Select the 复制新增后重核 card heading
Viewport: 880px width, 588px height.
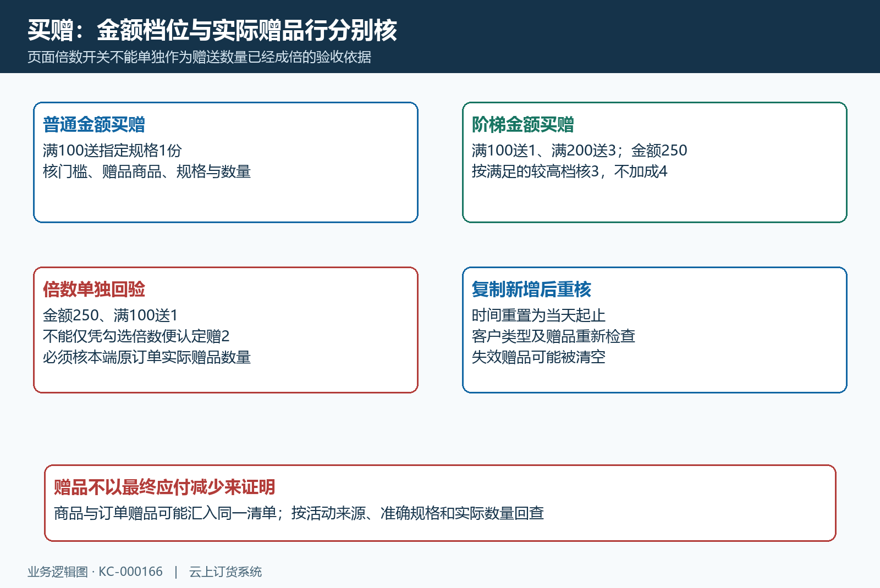click(531, 289)
